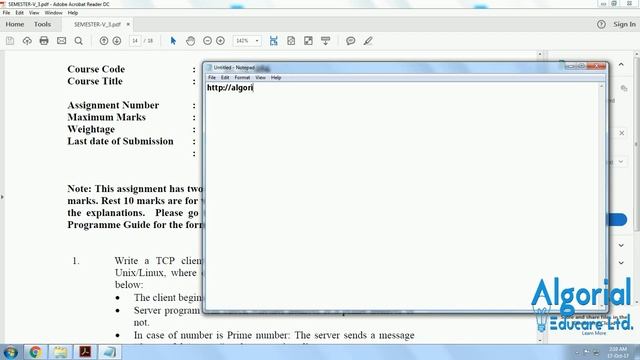Expand the left navigation pane arrow

pyautogui.click(x=2, y=197)
